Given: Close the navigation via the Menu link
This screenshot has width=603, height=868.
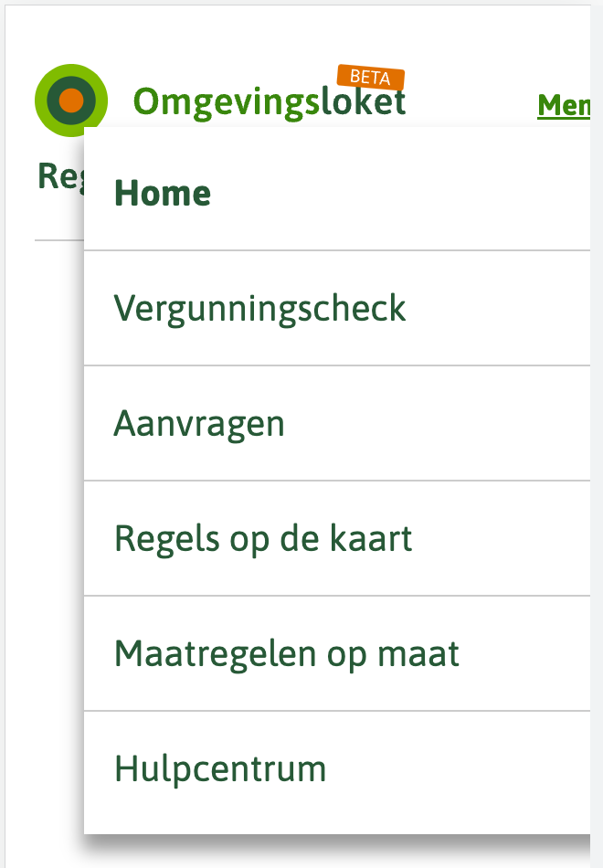Looking at the screenshot, I should click(x=566, y=107).
